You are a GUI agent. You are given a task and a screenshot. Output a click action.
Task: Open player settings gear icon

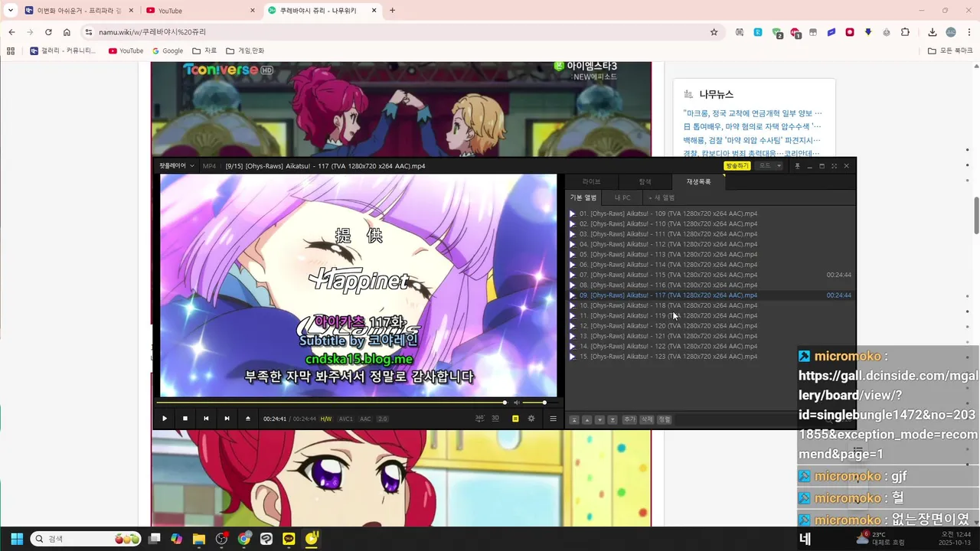(x=531, y=419)
